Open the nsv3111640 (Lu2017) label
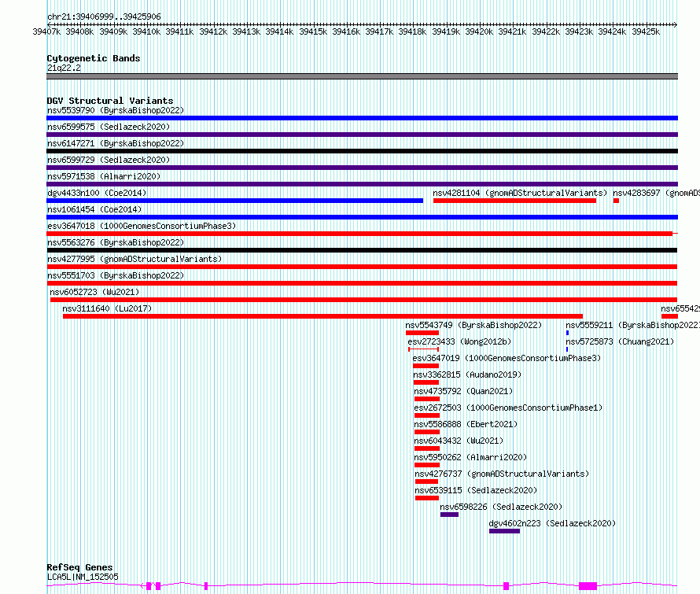This screenshot has width=700, height=594. [107, 308]
